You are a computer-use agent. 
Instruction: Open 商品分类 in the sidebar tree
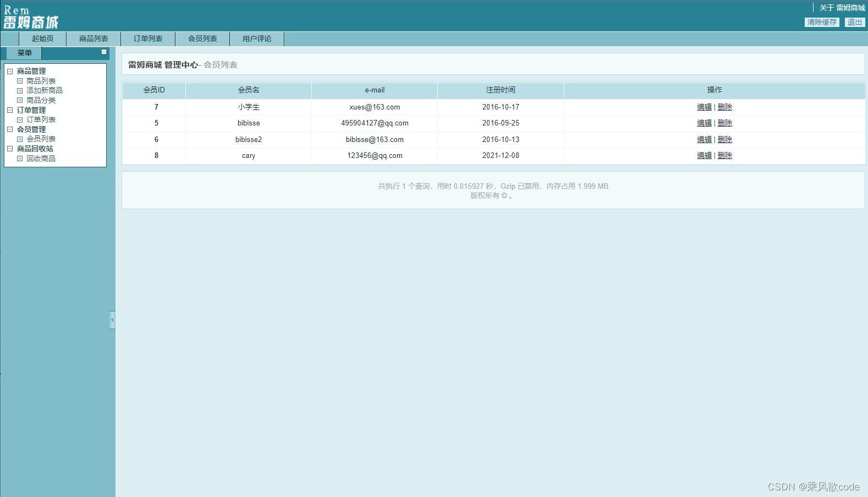41,100
